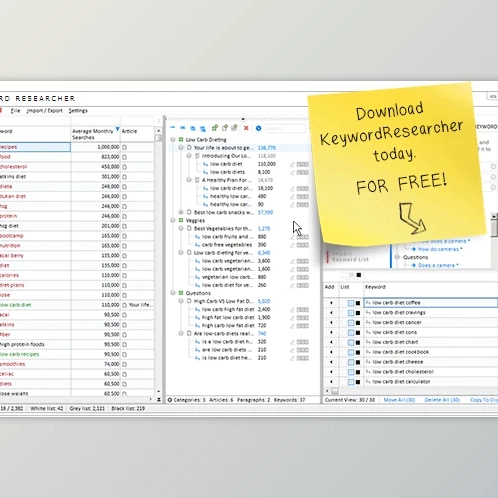Click Delete All (30) link

click(442, 400)
